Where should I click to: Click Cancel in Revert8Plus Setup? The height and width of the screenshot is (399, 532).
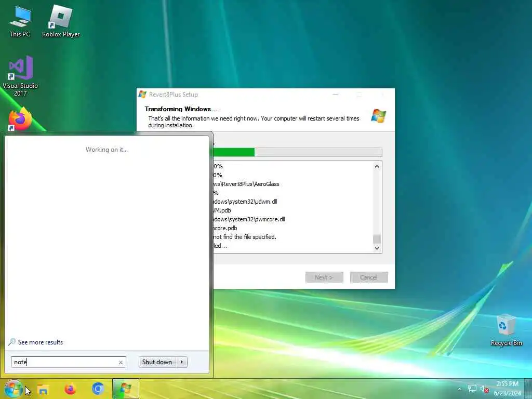369,277
